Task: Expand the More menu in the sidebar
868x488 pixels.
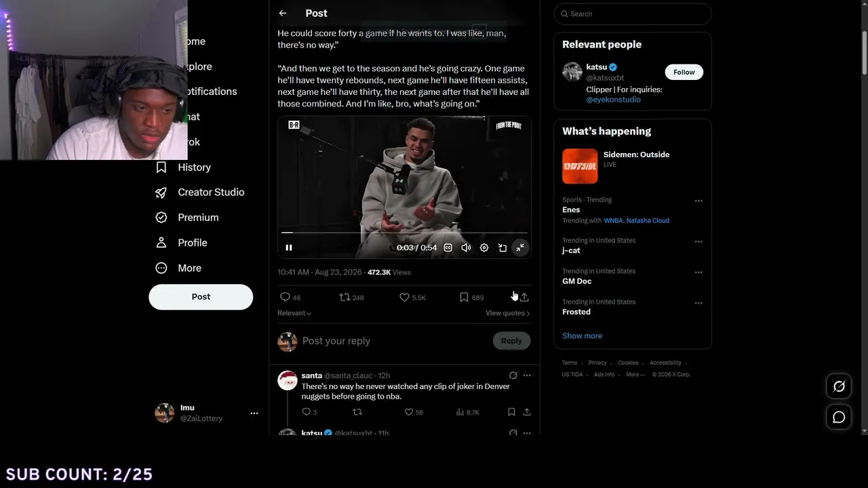Action: coord(178,268)
